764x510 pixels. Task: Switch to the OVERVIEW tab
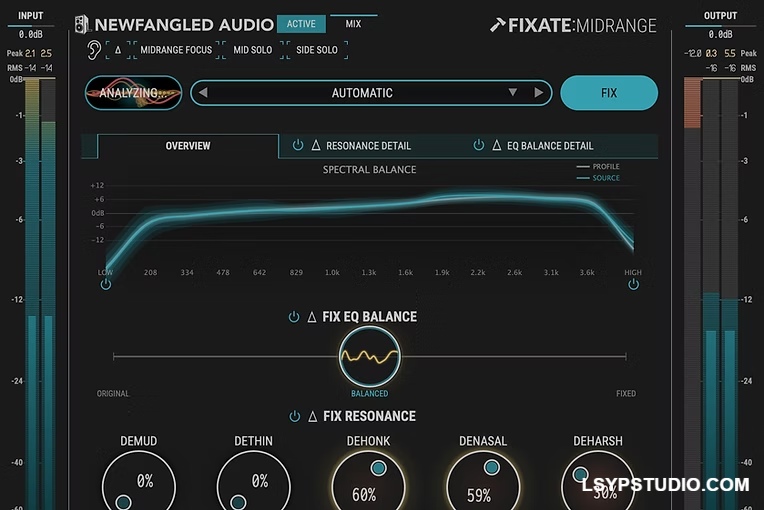188,146
